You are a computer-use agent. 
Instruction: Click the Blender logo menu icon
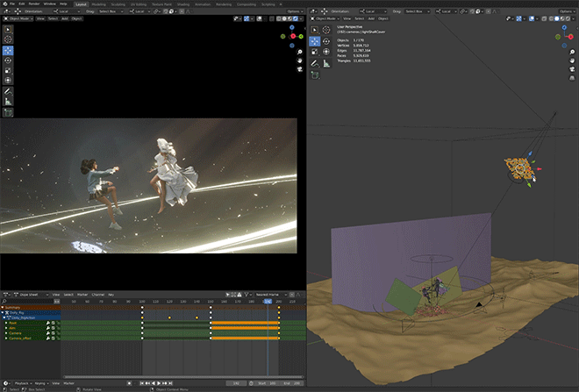tap(4, 4)
